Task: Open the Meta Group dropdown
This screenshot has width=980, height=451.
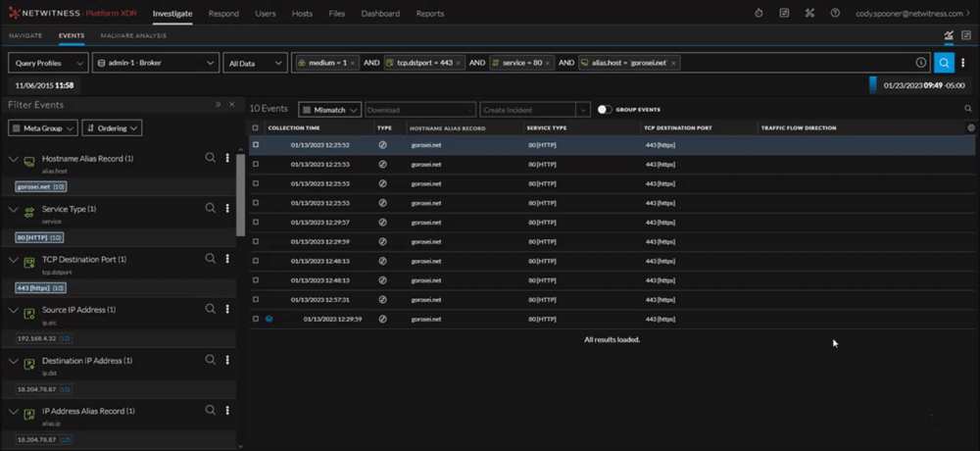Action: click(42, 128)
